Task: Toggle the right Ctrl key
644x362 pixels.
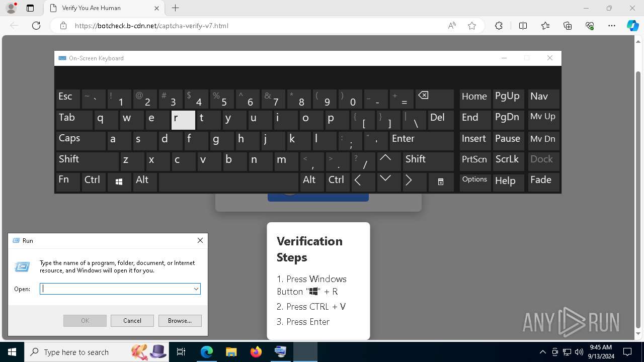Action: [337, 182]
